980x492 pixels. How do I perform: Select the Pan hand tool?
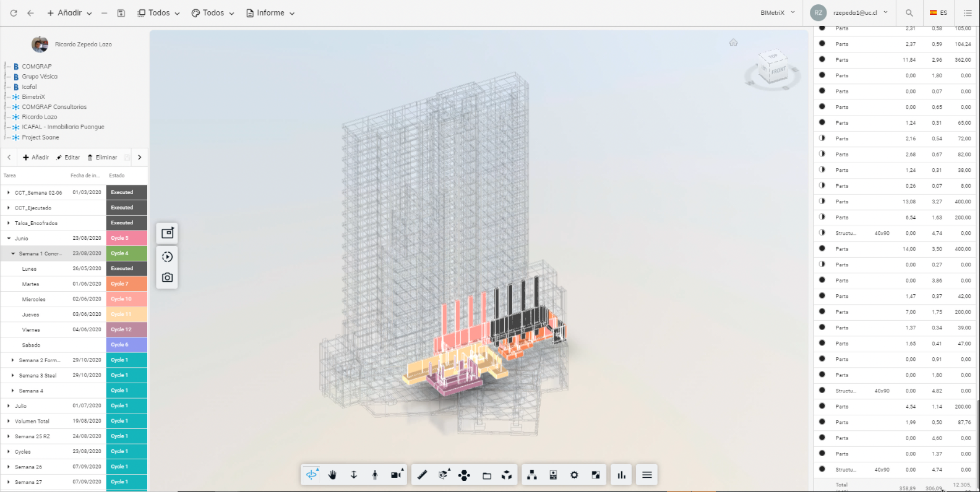(332, 475)
